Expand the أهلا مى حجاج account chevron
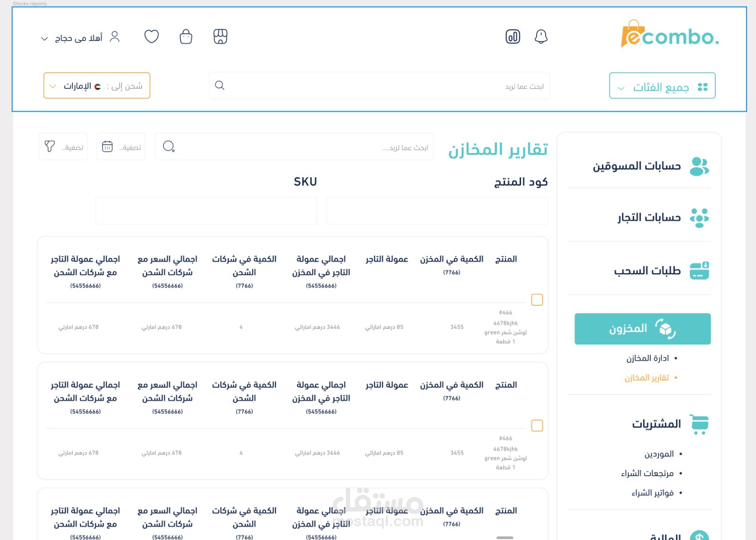The width and height of the screenshot is (756, 540). click(44, 38)
